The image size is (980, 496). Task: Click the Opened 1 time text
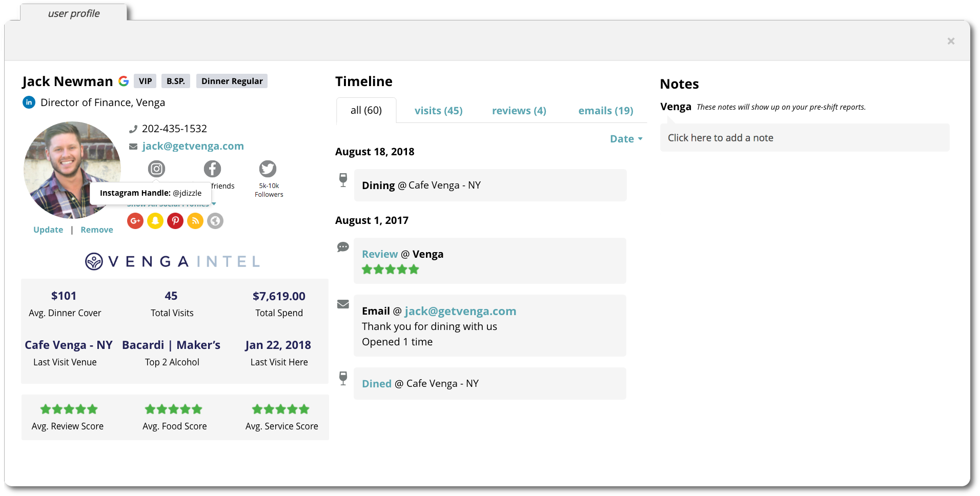(397, 342)
